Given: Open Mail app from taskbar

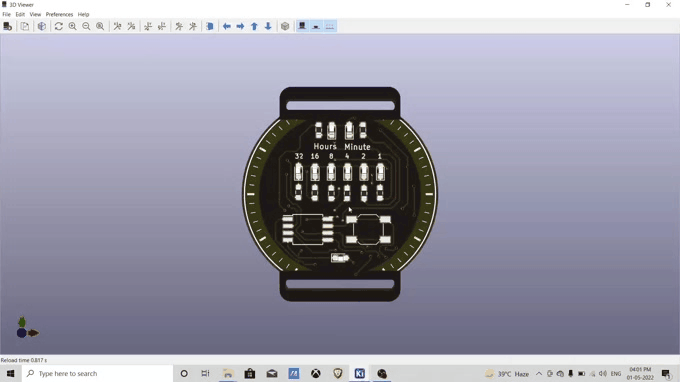Looking at the screenshot, I should pyautogui.click(x=272, y=373).
